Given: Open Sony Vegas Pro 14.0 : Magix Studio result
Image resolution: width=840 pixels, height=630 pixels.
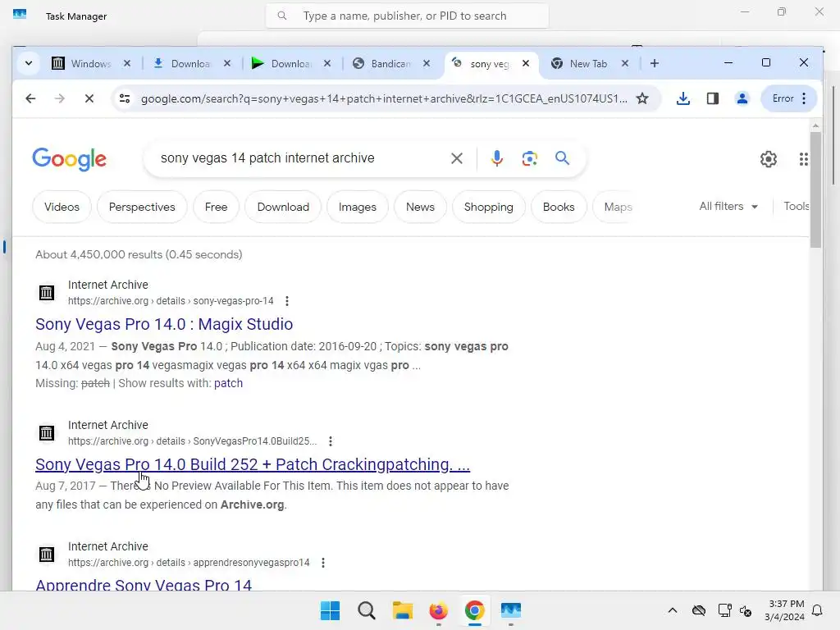Looking at the screenshot, I should click(x=164, y=324).
